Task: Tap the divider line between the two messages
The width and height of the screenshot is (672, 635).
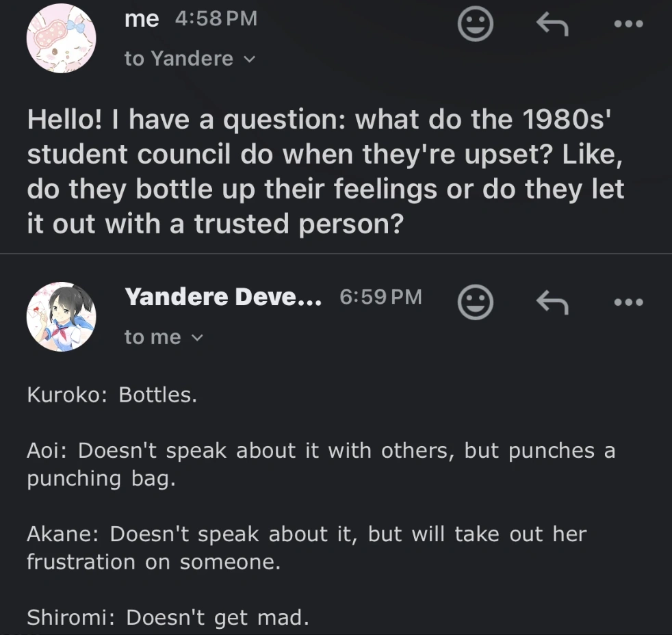Action: pos(336,254)
